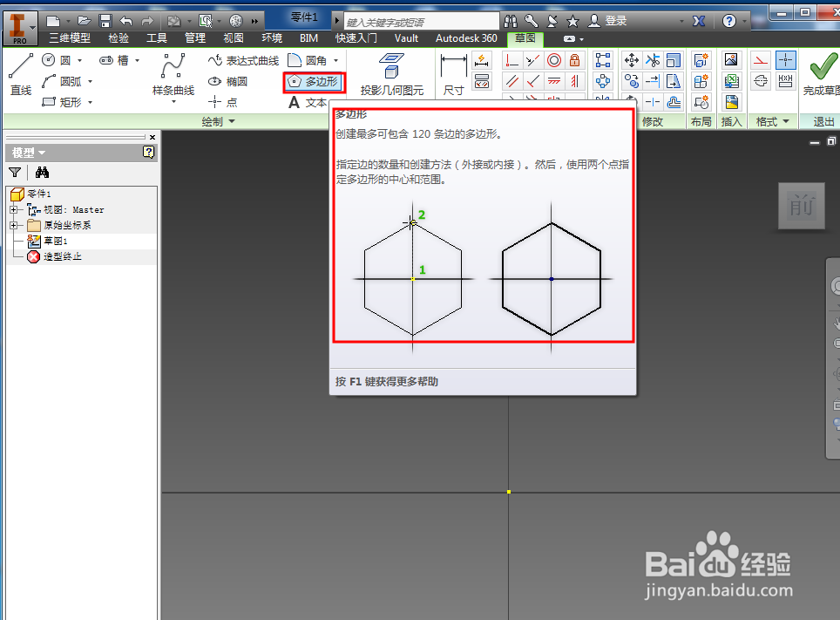Select the Ellipse (椭圆) tool
Image resolution: width=840 pixels, height=620 pixels.
(x=228, y=81)
